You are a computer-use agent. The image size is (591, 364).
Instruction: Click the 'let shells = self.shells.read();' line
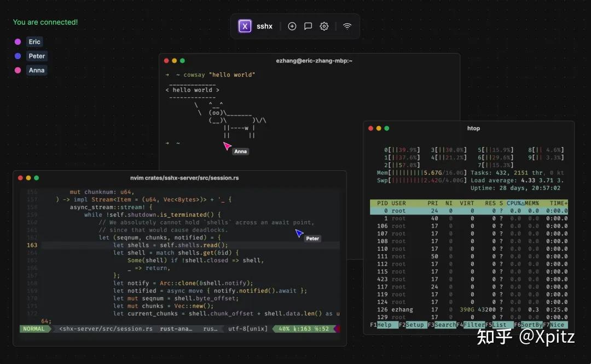170,245
